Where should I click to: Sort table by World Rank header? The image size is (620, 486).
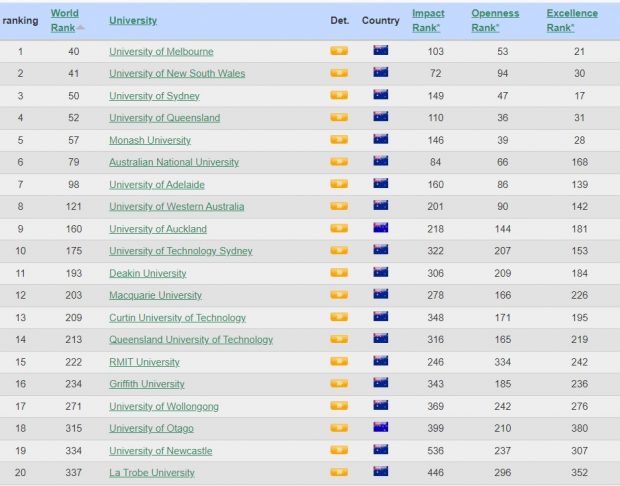tap(64, 21)
